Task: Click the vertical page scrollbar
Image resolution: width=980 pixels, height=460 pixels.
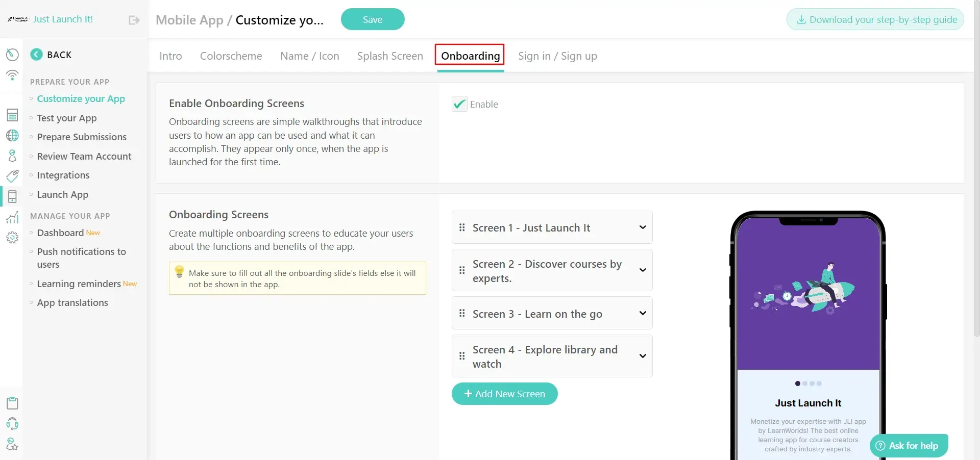Action: [x=976, y=168]
